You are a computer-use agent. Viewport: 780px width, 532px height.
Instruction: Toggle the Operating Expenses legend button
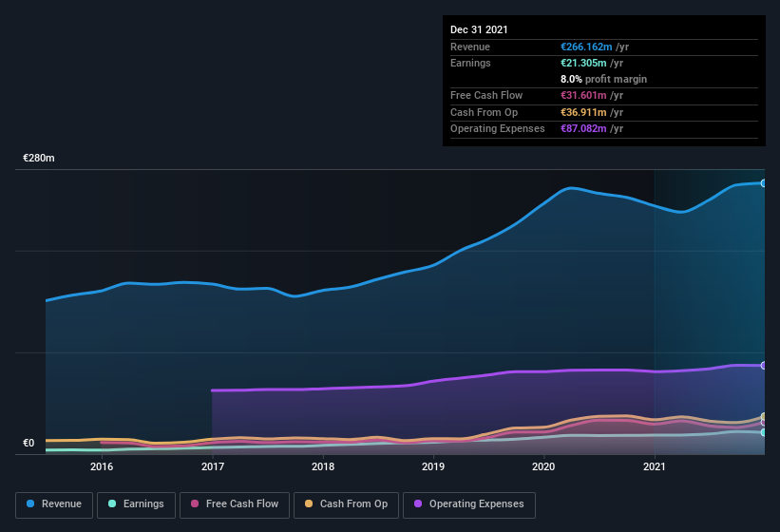point(468,504)
